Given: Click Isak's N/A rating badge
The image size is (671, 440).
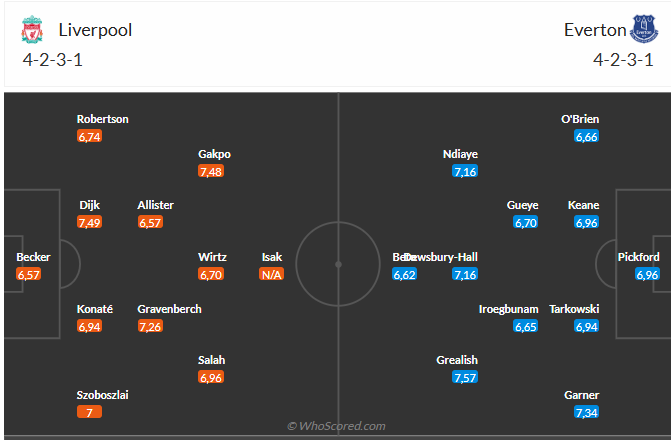Looking at the screenshot, I should click(272, 274).
